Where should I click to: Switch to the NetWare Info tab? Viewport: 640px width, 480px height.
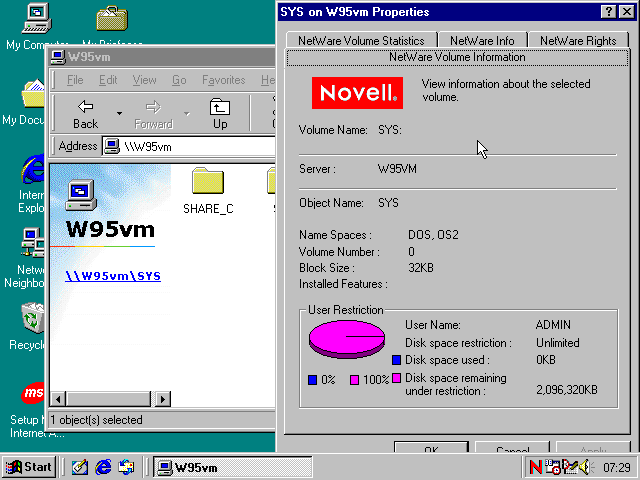[x=482, y=41]
